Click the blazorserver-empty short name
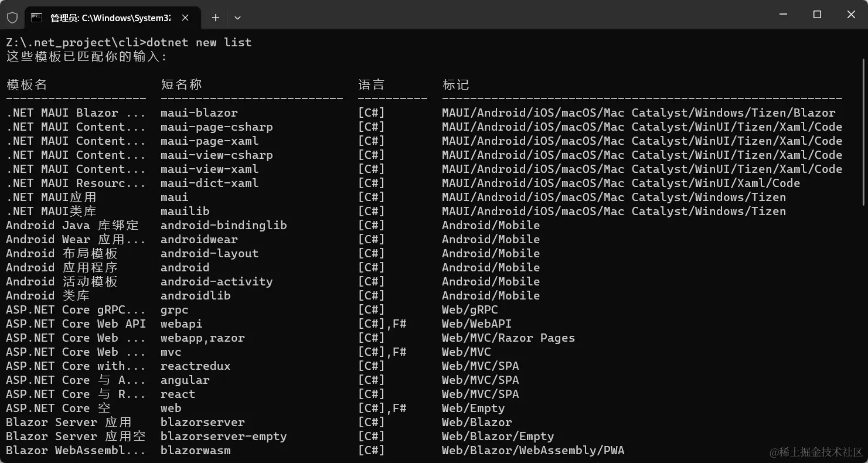Viewport: 868px width, 463px height. (224, 436)
